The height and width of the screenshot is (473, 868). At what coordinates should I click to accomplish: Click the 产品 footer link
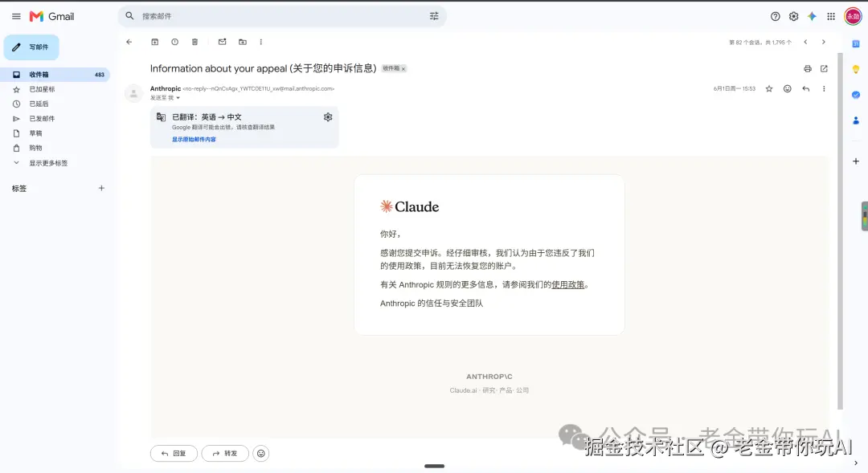tap(506, 390)
